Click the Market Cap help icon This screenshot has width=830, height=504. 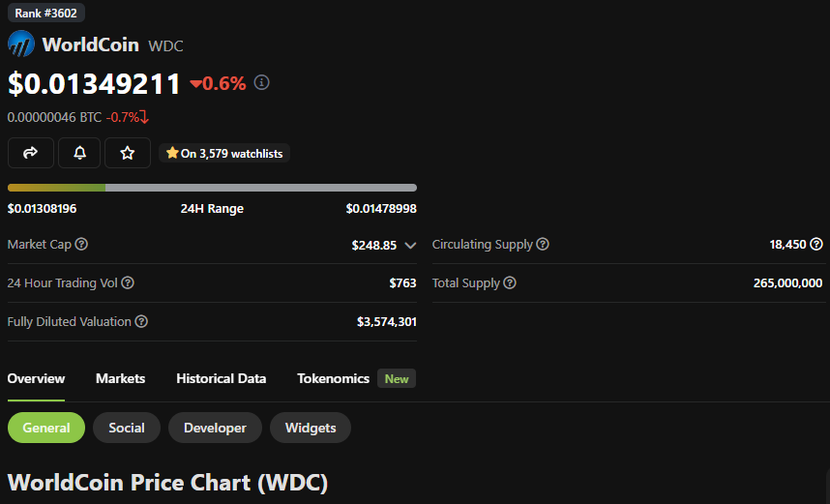[x=81, y=245]
